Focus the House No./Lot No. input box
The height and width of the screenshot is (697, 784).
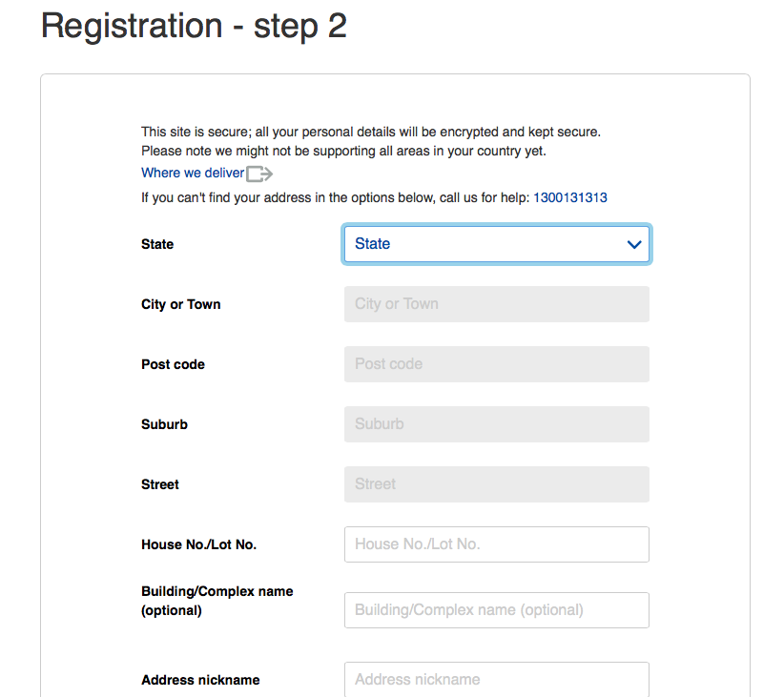[x=497, y=544]
